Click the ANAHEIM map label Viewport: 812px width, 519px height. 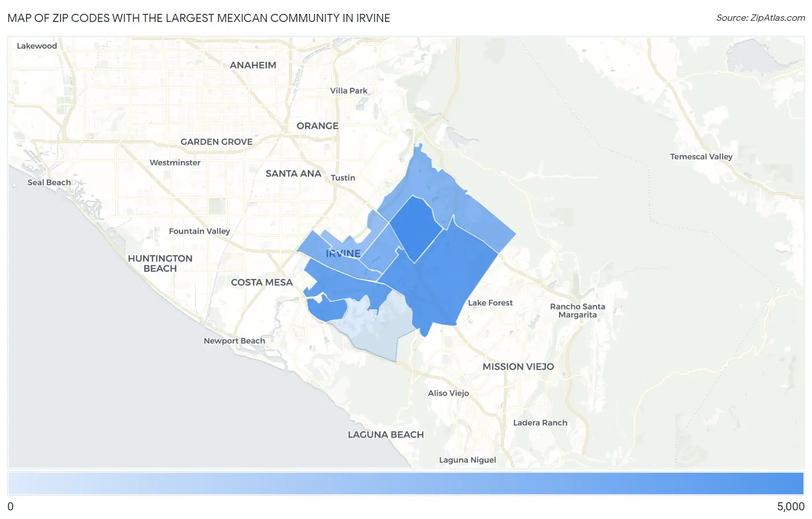pos(253,65)
